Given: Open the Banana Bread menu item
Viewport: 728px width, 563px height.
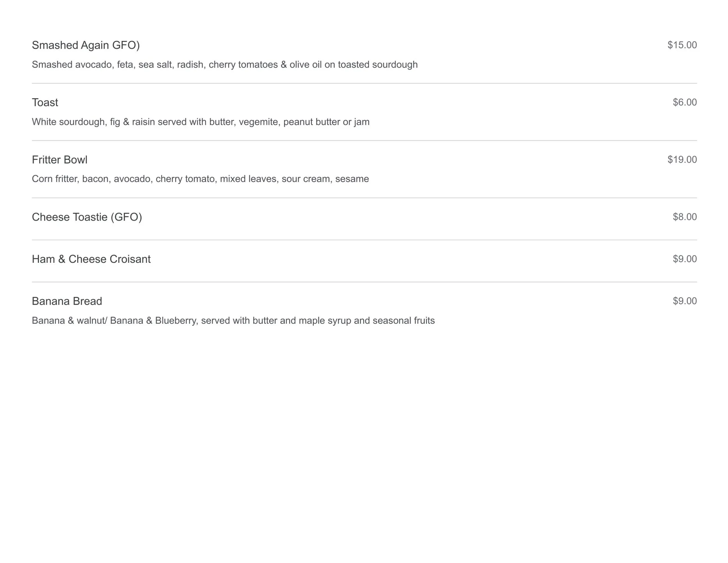Looking at the screenshot, I should [67, 301].
